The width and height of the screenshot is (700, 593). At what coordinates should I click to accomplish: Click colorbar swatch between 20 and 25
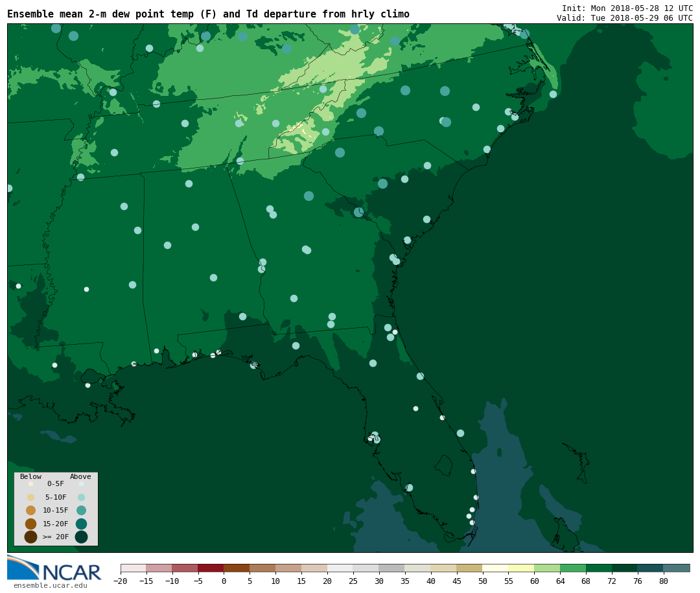point(341,568)
